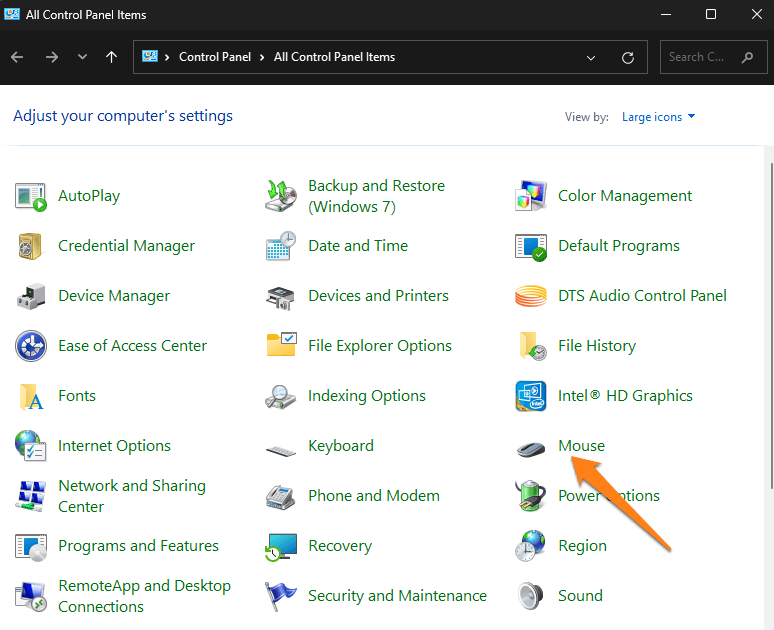Open the Fonts icon
The image size is (774, 630).
31,396
